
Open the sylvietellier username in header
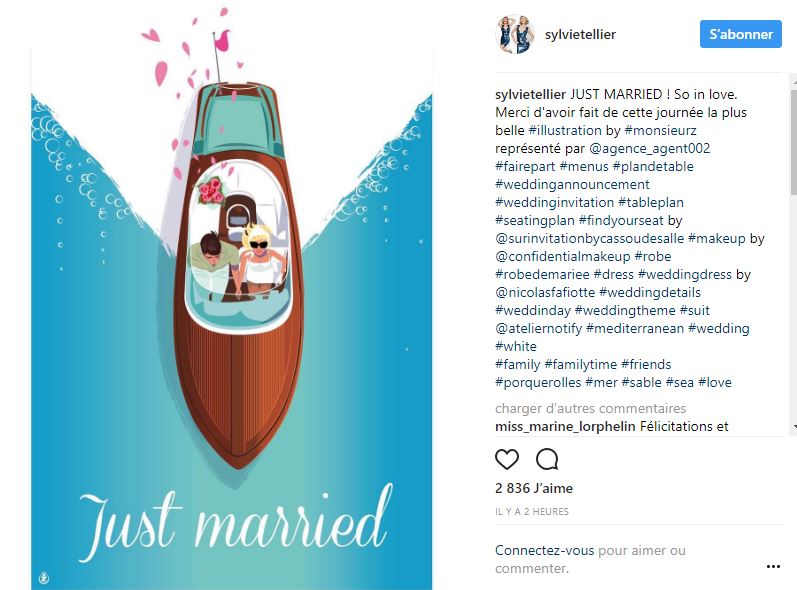pyautogui.click(x=580, y=35)
